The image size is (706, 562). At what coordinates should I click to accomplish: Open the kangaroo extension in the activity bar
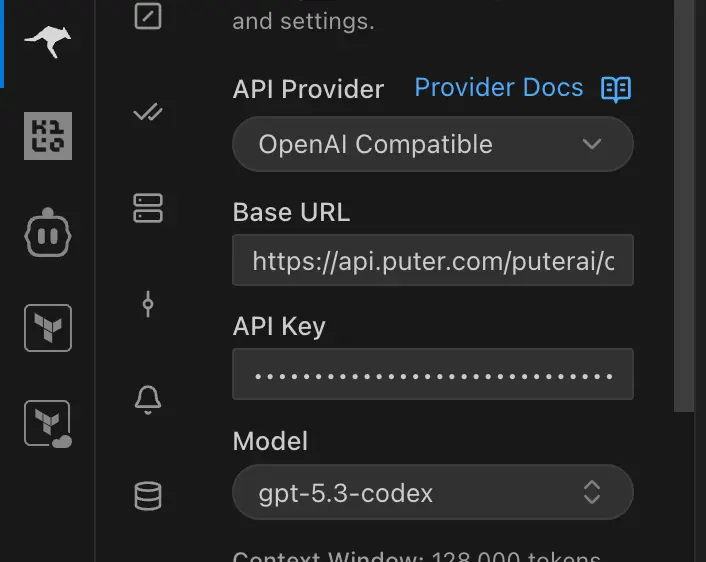click(48, 41)
